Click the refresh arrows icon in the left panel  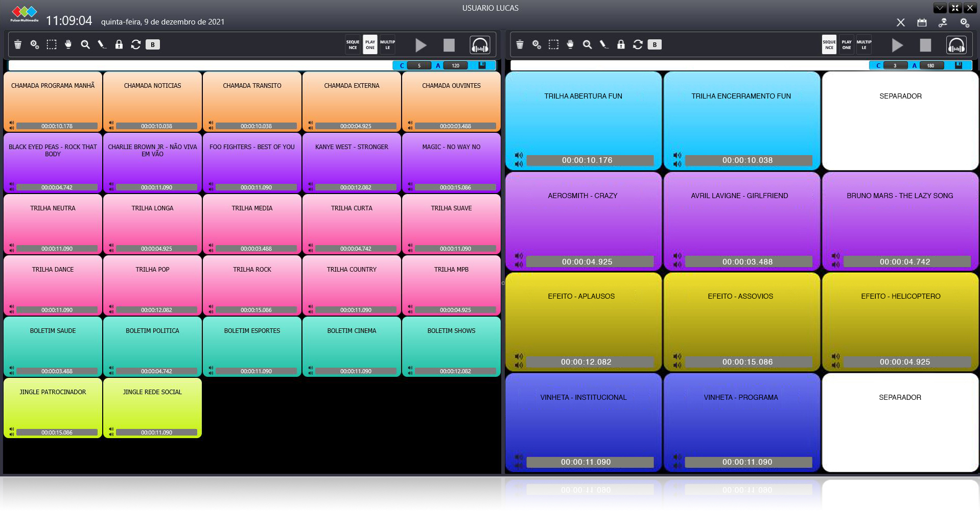136,44
